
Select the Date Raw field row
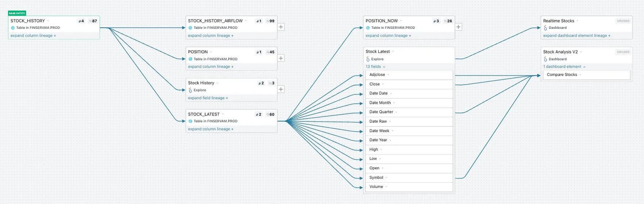[409, 121]
